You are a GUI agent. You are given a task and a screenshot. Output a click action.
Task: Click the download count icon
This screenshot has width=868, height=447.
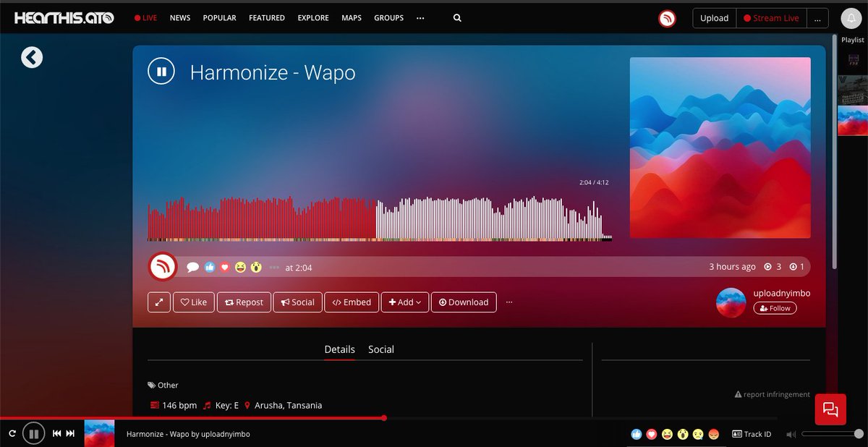[793, 267]
